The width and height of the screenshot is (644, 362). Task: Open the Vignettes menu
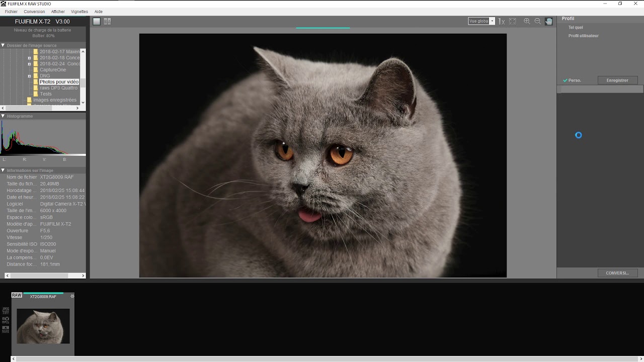click(79, 12)
